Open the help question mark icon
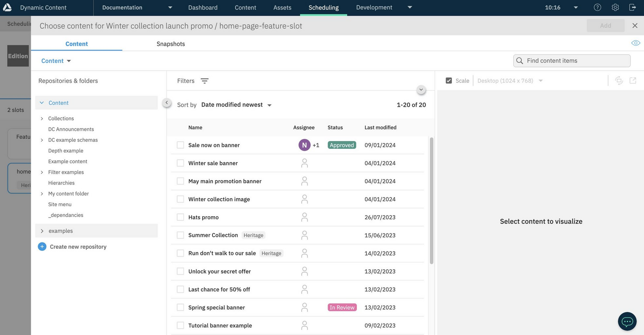This screenshot has height=335, width=644. click(597, 7)
